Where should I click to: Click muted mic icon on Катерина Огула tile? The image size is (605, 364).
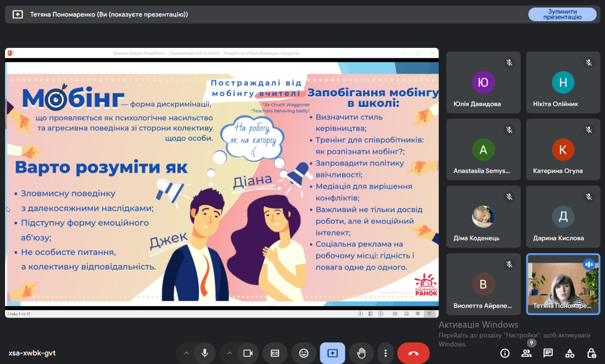click(x=588, y=130)
